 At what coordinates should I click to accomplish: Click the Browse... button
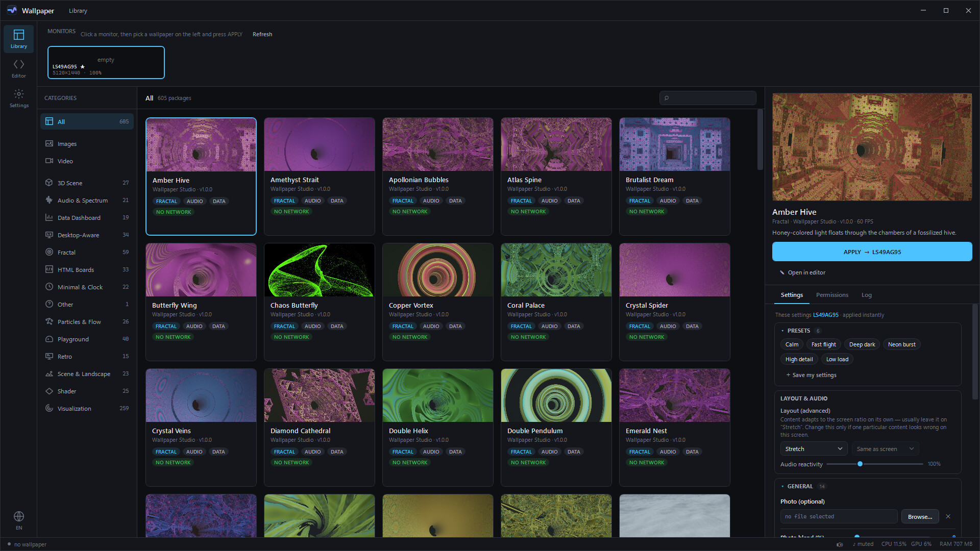(920, 516)
